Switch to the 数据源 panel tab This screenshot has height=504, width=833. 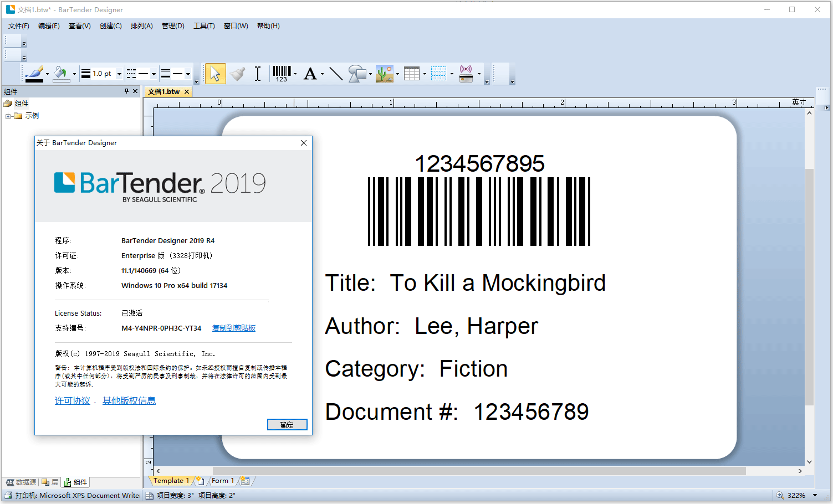click(x=21, y=482)
